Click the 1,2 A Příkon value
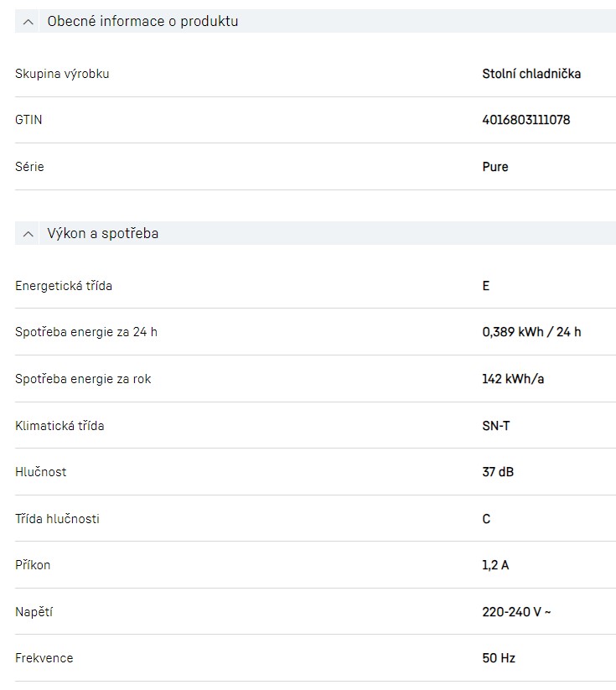This screenshot has height=690, width=616. click(495, 565)
